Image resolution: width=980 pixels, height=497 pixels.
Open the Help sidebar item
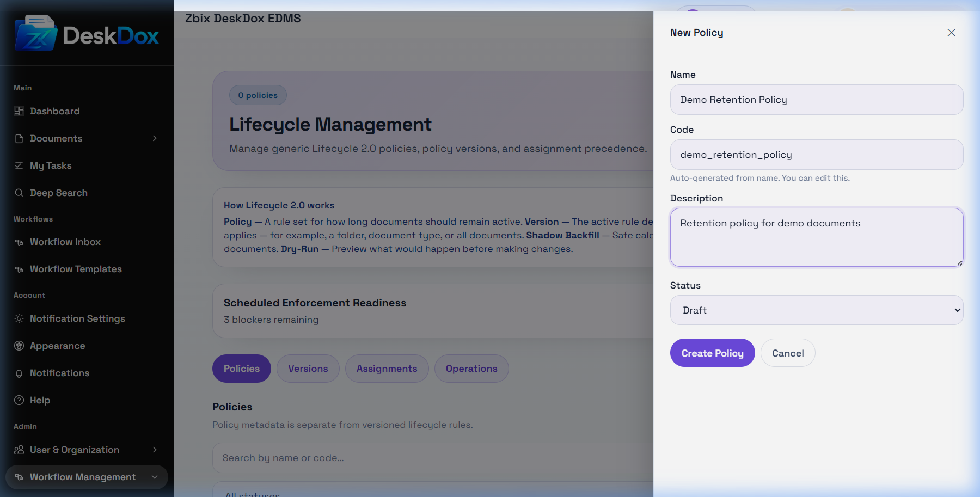click(x=40, y=400)
